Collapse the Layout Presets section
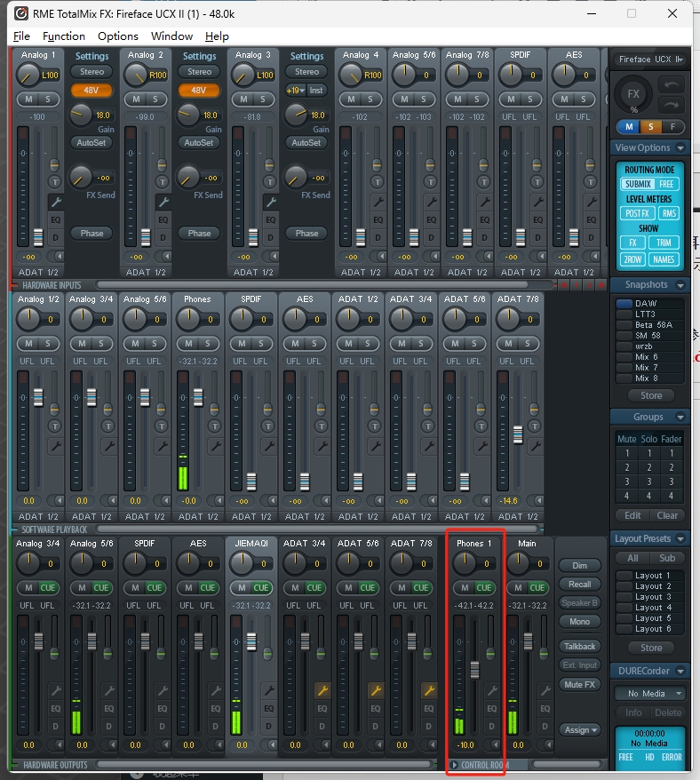 [680, 538]
